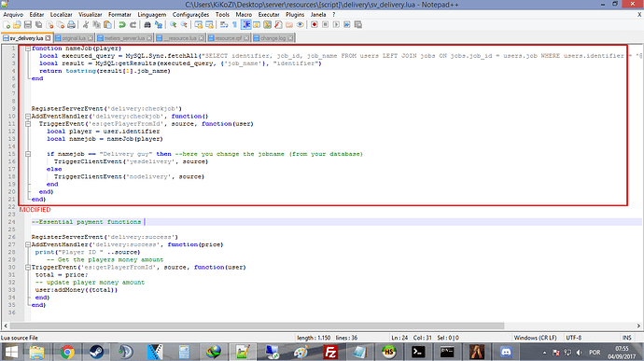Click the Stop Recording macro button

coord(326,24)
